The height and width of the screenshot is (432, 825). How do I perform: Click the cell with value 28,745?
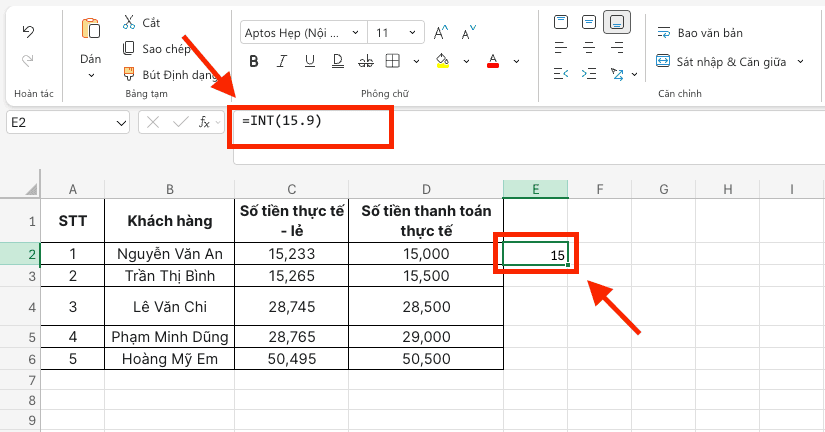[291, 306]
